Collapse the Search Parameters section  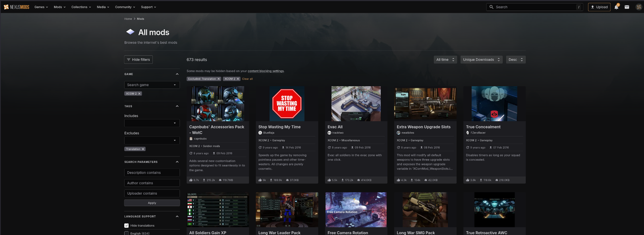coord(177,162)
